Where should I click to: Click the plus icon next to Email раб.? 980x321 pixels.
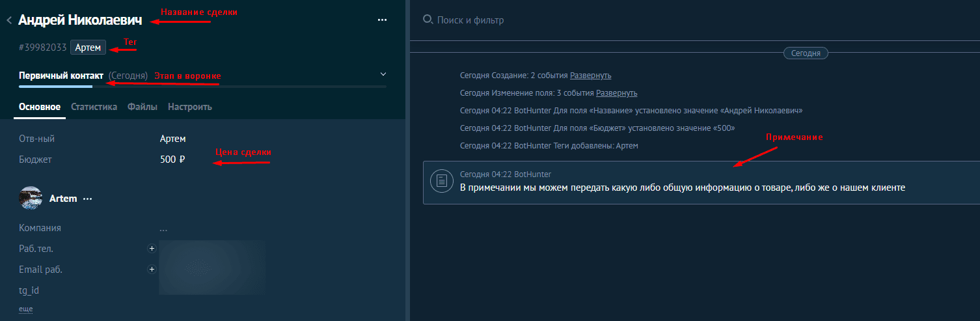152,269
